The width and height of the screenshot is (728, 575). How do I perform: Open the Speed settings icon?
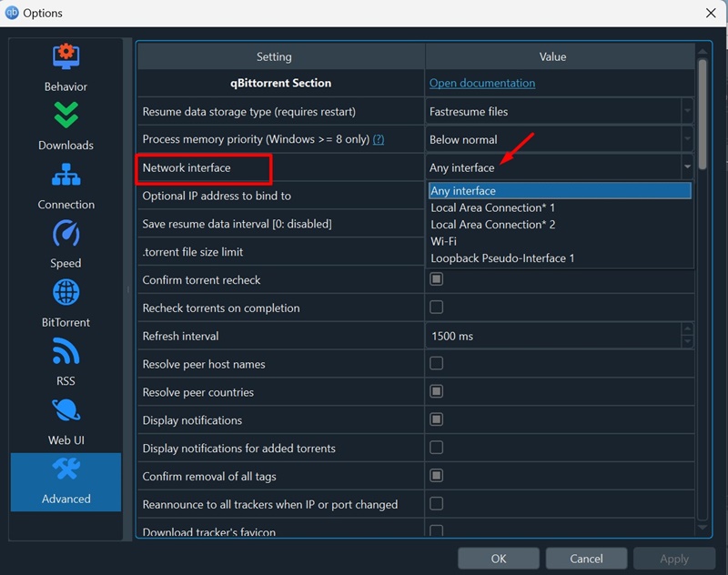[66, 234]
